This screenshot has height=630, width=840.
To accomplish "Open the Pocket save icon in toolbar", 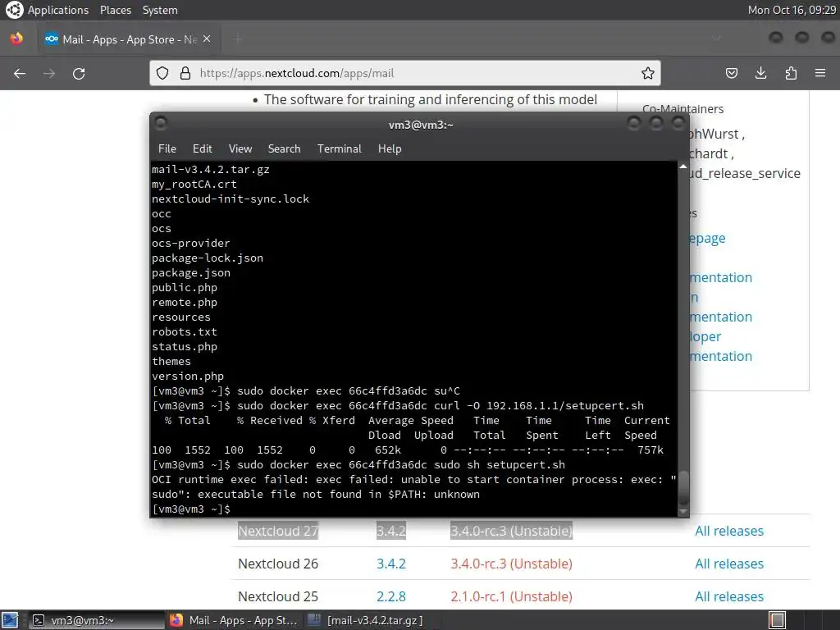I will 731,73.
